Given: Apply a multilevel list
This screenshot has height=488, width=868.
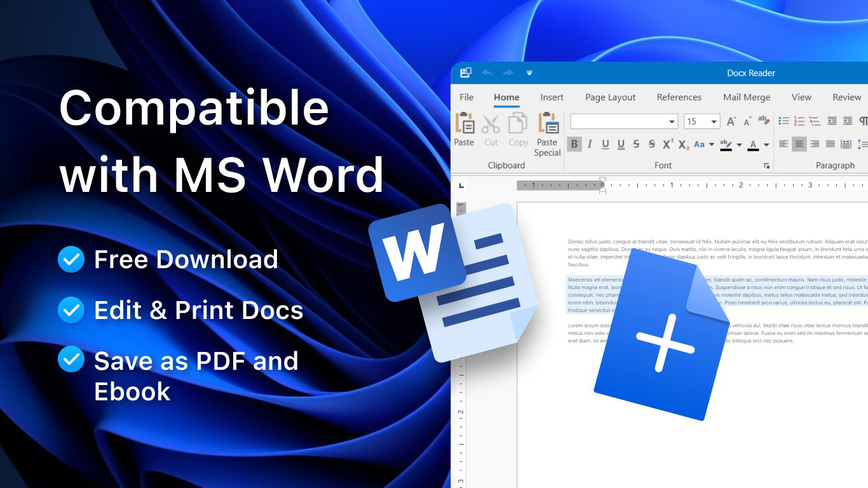Looking at the screenshot, I should pos(815,121).
